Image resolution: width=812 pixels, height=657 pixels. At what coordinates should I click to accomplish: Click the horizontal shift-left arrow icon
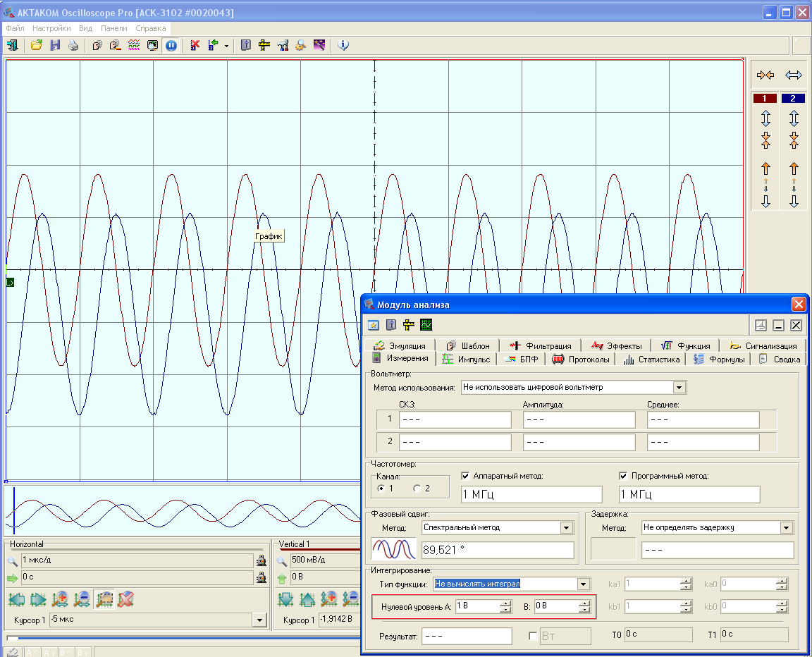[x=17, y=599]
